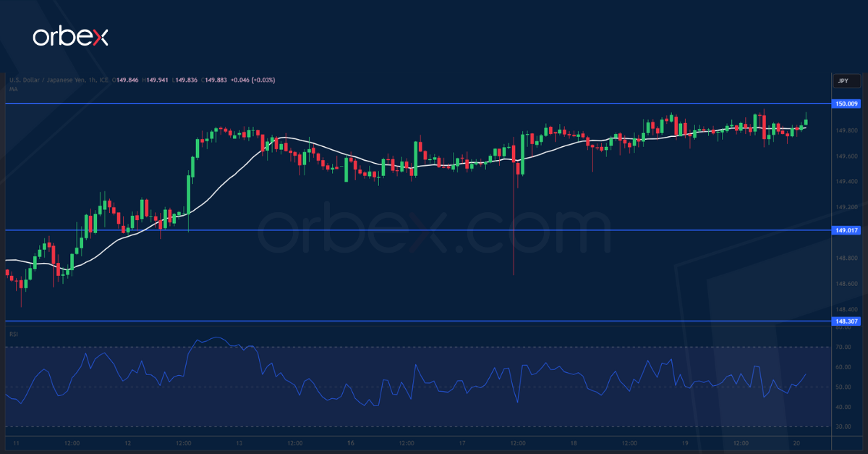
Task: Click the RSI 70.00 scale label
Action: point(843,347)
